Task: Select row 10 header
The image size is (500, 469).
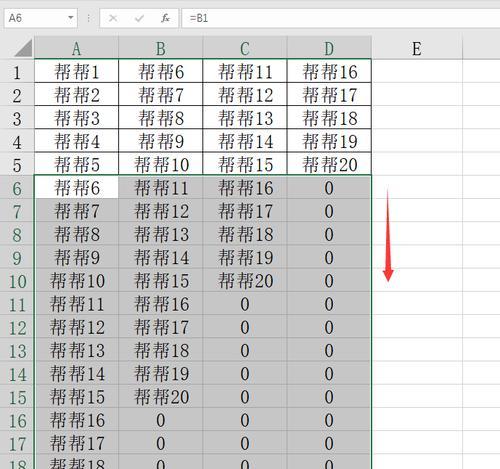Action: tap(17, 281)
